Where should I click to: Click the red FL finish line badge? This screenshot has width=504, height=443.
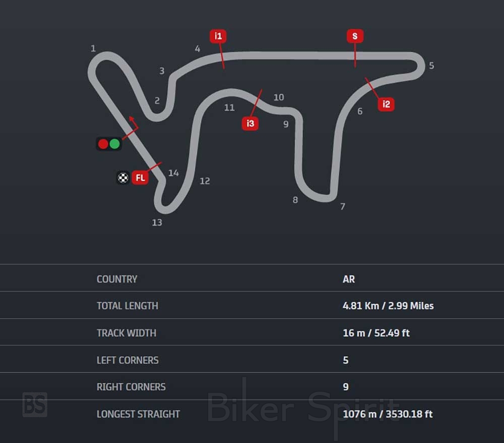pyautogui.click(x=140, y=178)
